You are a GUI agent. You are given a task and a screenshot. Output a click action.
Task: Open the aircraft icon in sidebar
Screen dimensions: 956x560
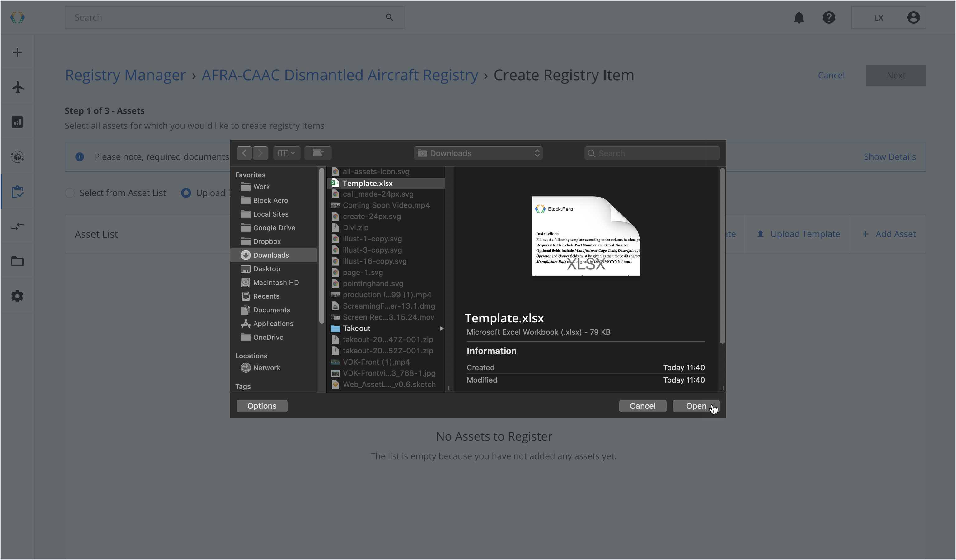point(17,87)
